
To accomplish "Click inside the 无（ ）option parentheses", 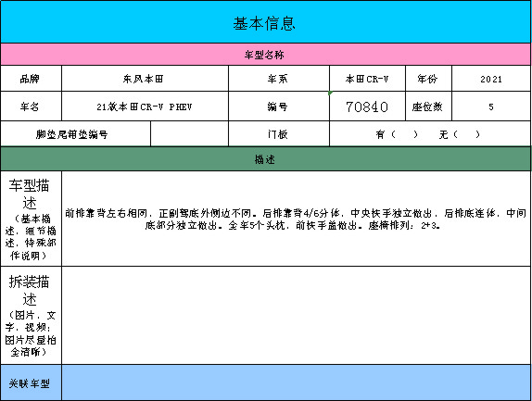I will (x=466, y=134).
